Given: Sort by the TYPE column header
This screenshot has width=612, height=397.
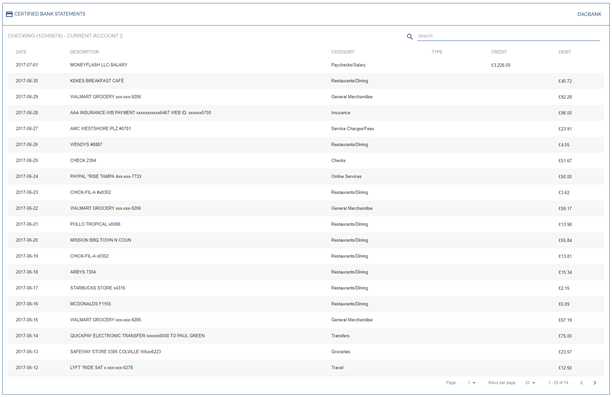Looking at the screenshot, I should (437, 52).
